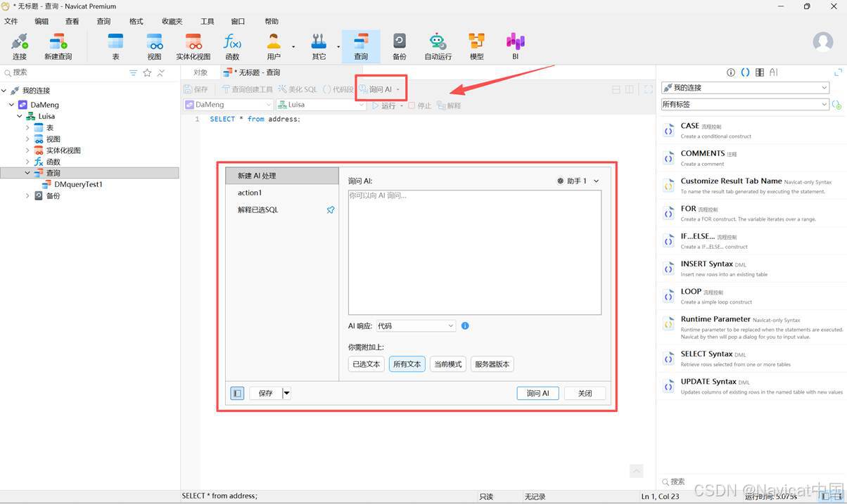The width and height of the screenshot is (847, 504).
Task: Click the 用户 (User) toolbar icon
Action: pyautogui.click(x=274, y=46)
